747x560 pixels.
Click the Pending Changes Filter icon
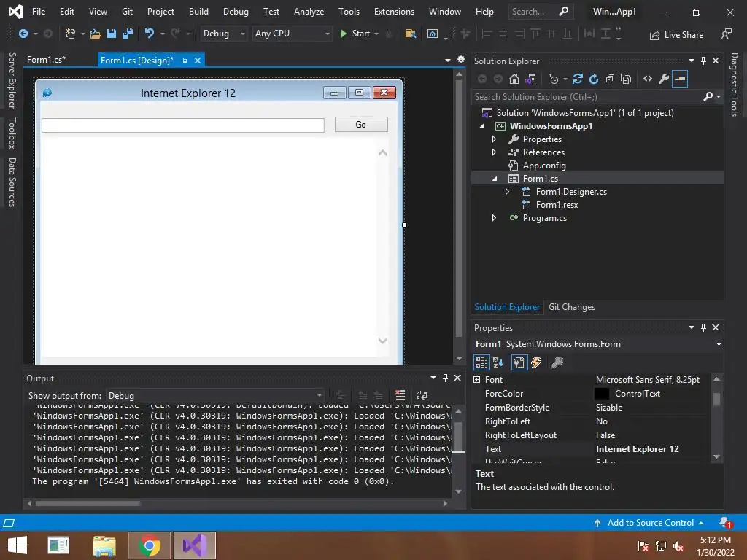[x=553, y=79]
